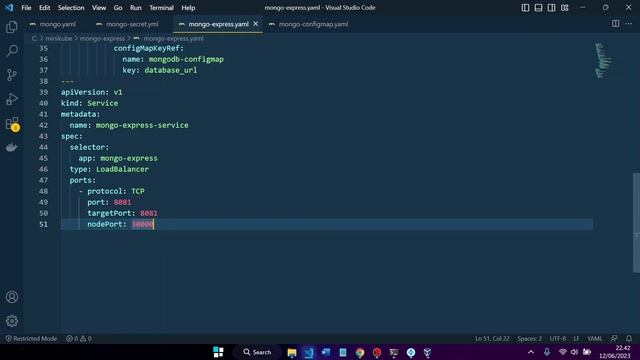Change the UTF-8 encoding setting

pyautogui.click(x=558, y=338)
